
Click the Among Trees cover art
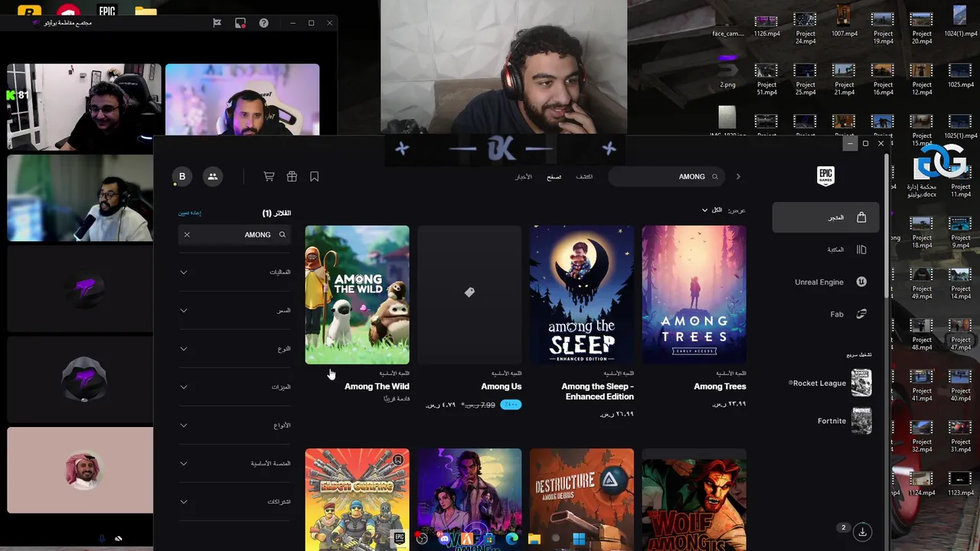click(694, 295)
